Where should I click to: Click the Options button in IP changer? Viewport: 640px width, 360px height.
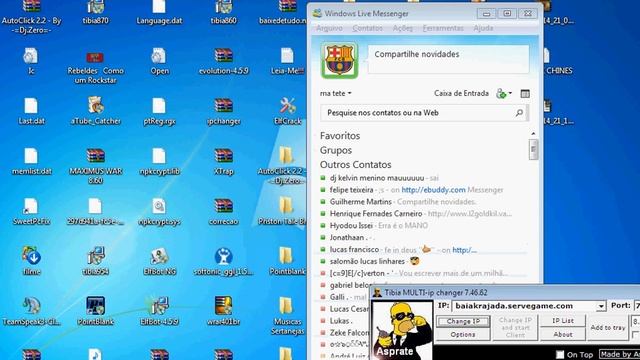pyautogui.click(x=463, y=334)
